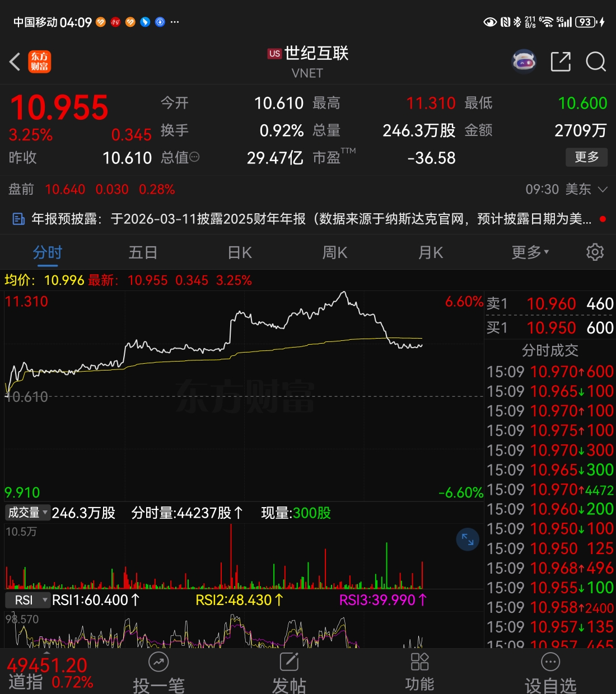The width and height of the screenshot is (616, 694).
Task: Open the 更多 chart period dropdown
Action: click(530, 252)
